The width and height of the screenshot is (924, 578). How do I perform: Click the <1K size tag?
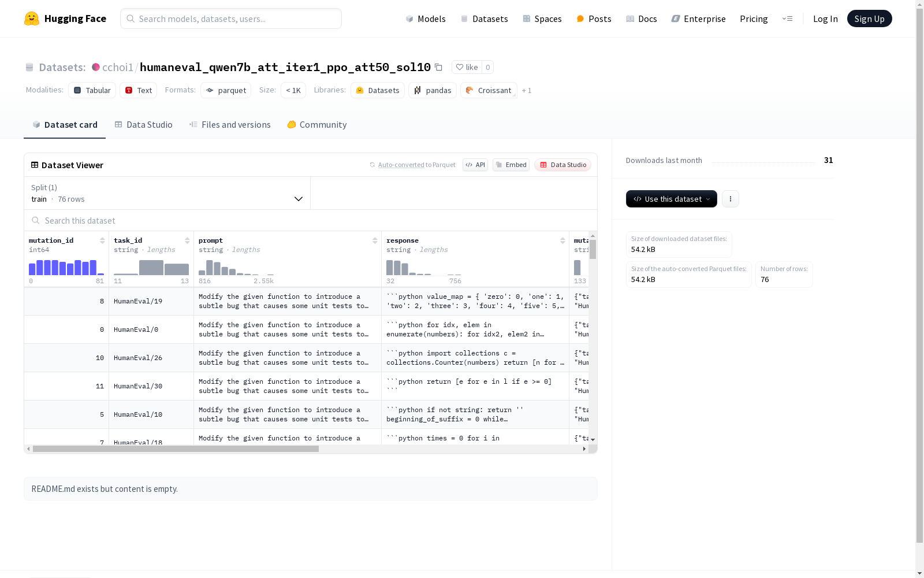pos(293,90)
